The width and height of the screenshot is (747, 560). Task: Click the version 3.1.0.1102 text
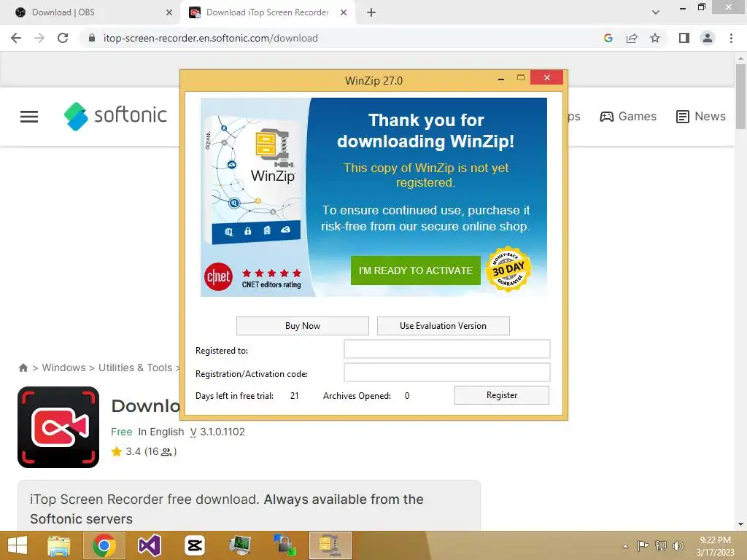click(217, 432)
